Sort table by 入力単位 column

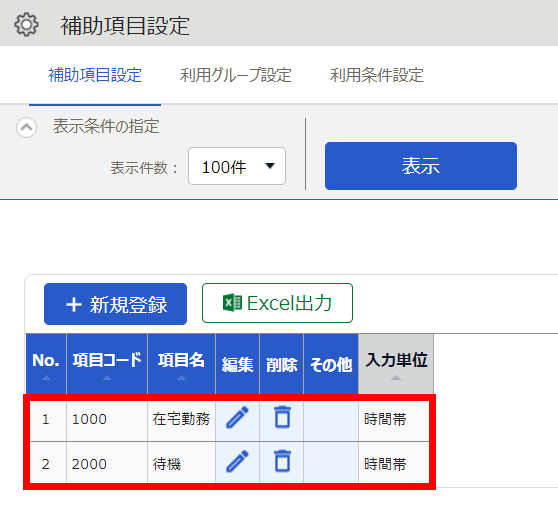click(396, 364)
